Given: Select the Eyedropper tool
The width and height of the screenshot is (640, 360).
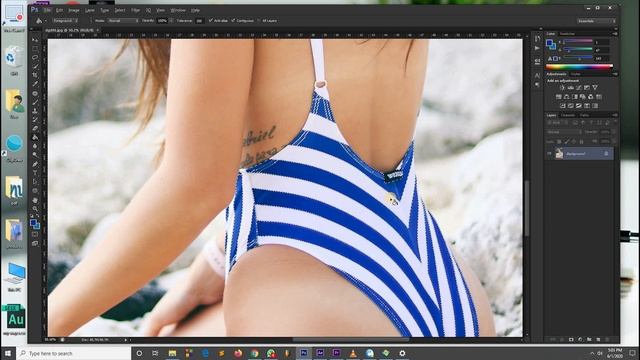Looking at the screenshot, I should click(x=35, y=84).
